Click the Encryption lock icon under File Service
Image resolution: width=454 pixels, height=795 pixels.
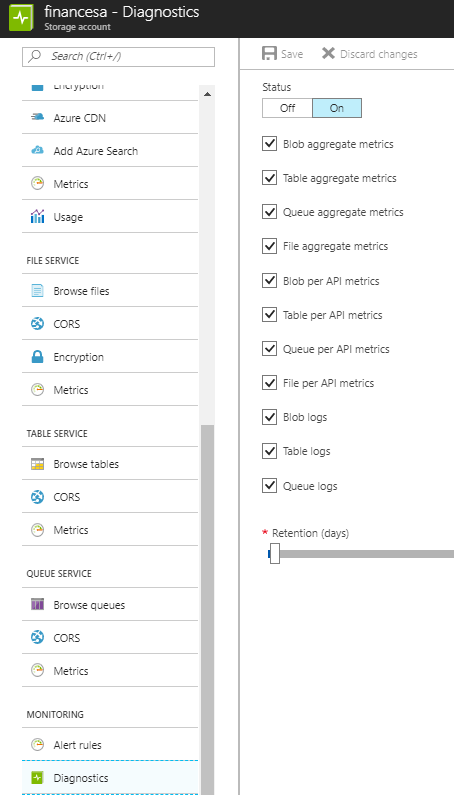(x=38, y=357)
